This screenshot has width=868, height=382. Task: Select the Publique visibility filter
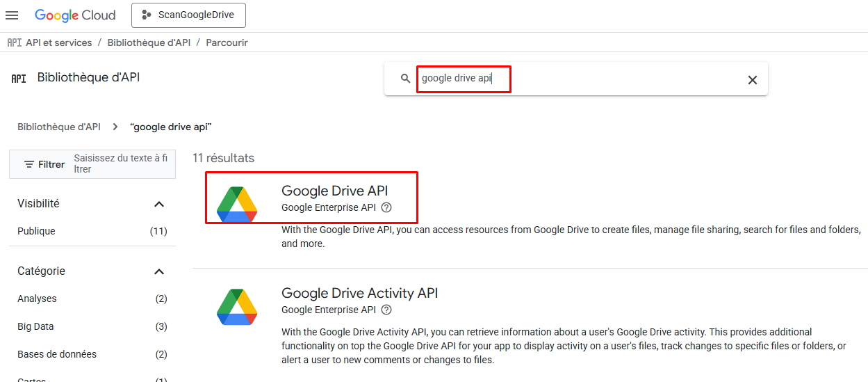click(92, 231)
